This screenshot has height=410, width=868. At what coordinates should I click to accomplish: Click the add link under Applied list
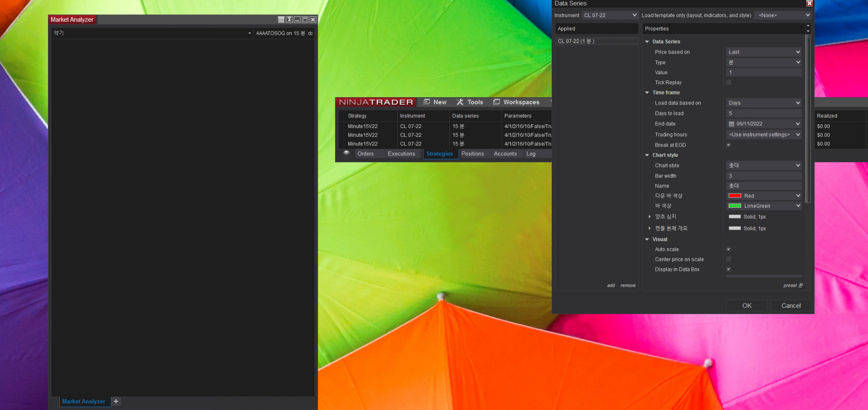click(611, 286)
